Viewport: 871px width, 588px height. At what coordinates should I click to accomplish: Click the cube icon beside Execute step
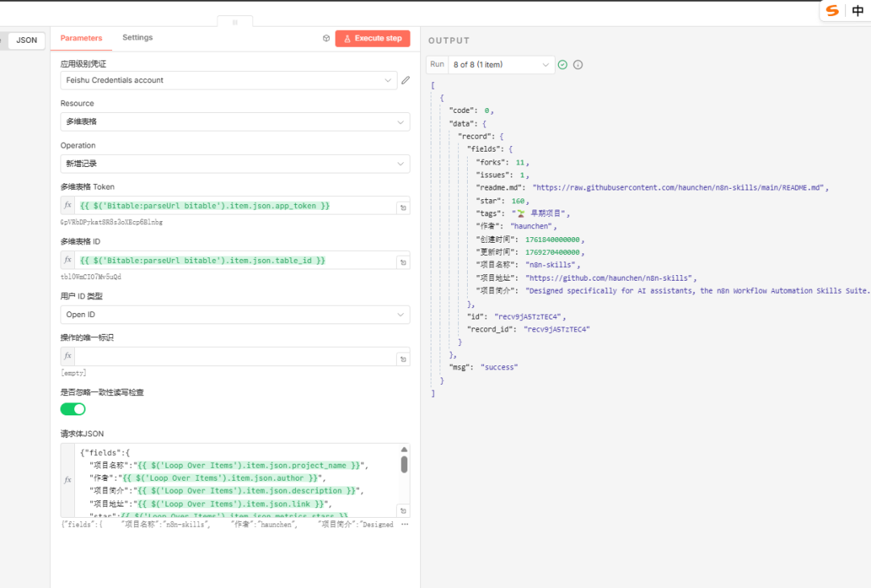pyautogui.click(x=326, y=39)
